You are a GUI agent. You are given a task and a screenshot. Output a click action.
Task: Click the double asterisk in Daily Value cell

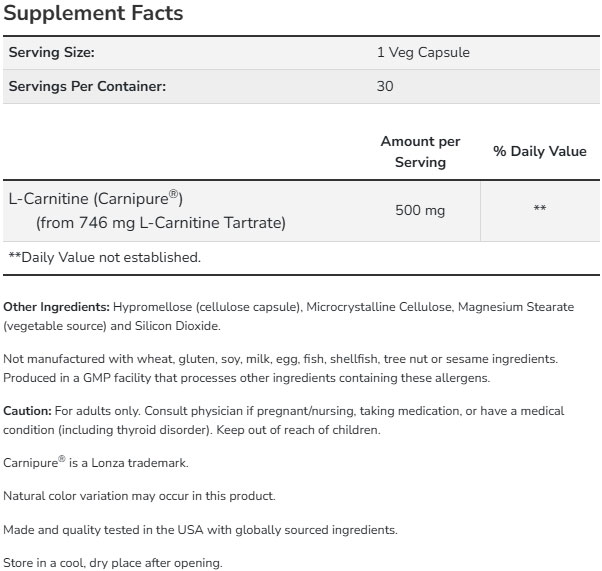(x=540, y=210)
